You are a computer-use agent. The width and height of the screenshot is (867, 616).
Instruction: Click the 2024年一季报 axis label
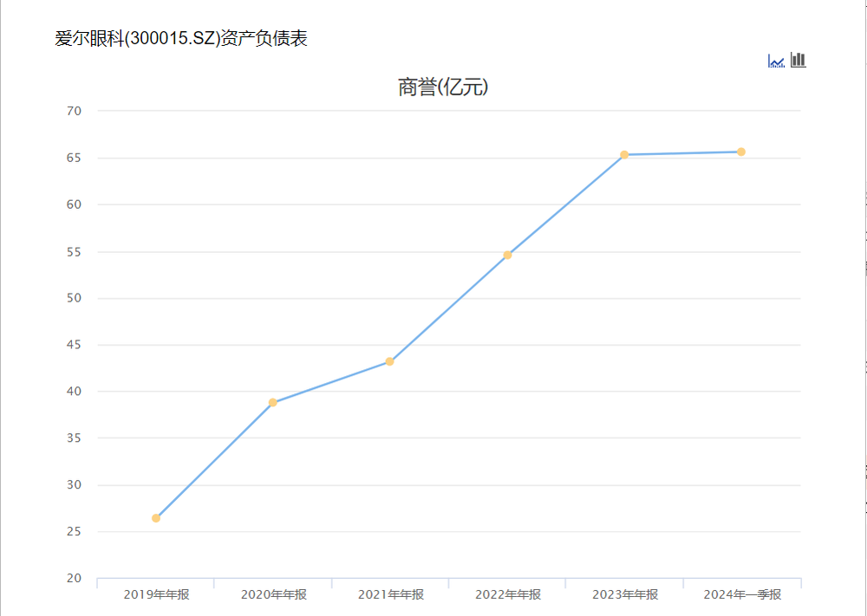pos(743,595)
